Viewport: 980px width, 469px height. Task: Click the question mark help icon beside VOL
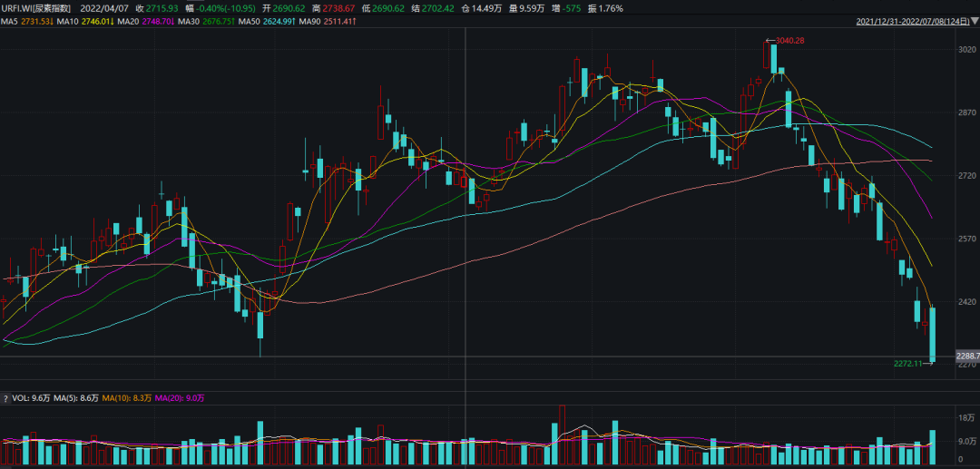coord(5,398)
